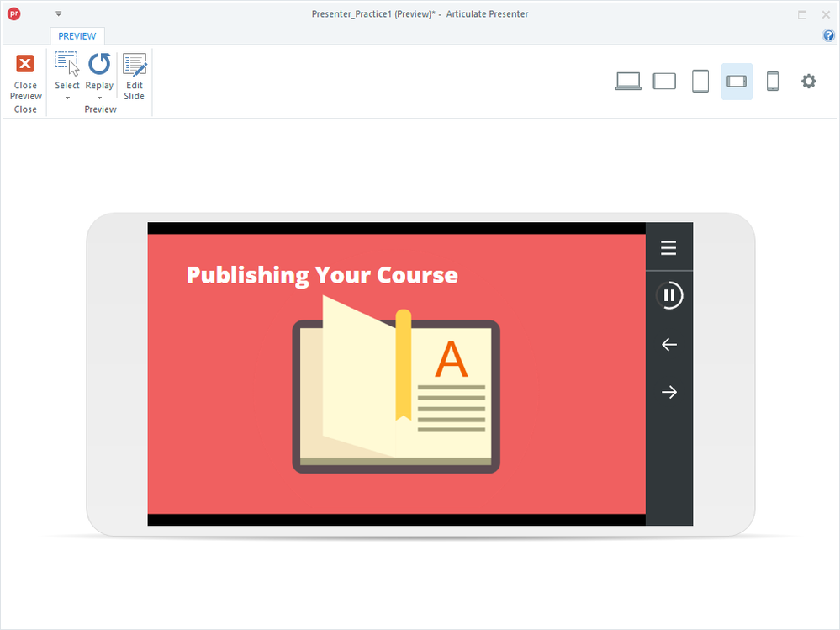Click the slide title Publishing Your Course

click(x=322, y=275)
